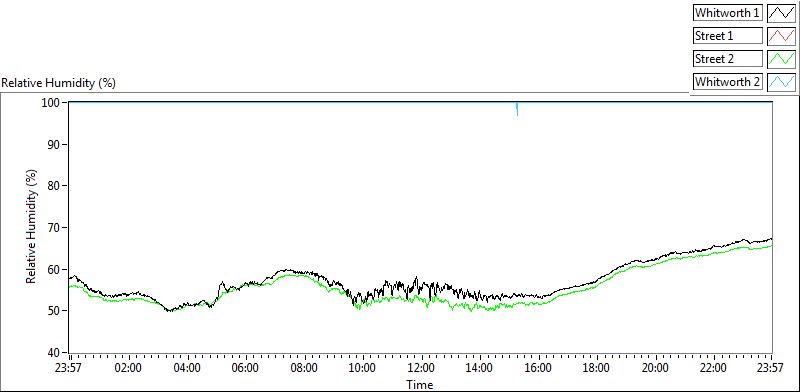Select the Street 1 legend label
Screen dimensions: 800x392
coord(728,36)
